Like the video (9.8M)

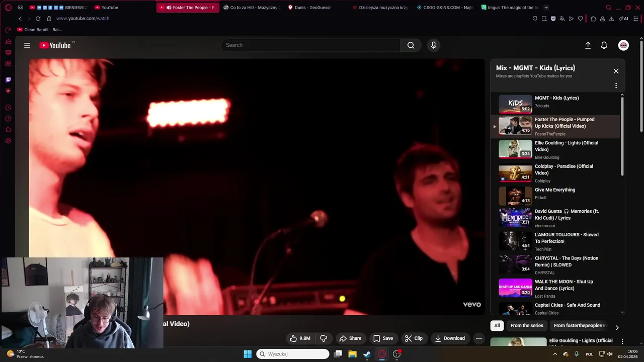tap(300, 338)
